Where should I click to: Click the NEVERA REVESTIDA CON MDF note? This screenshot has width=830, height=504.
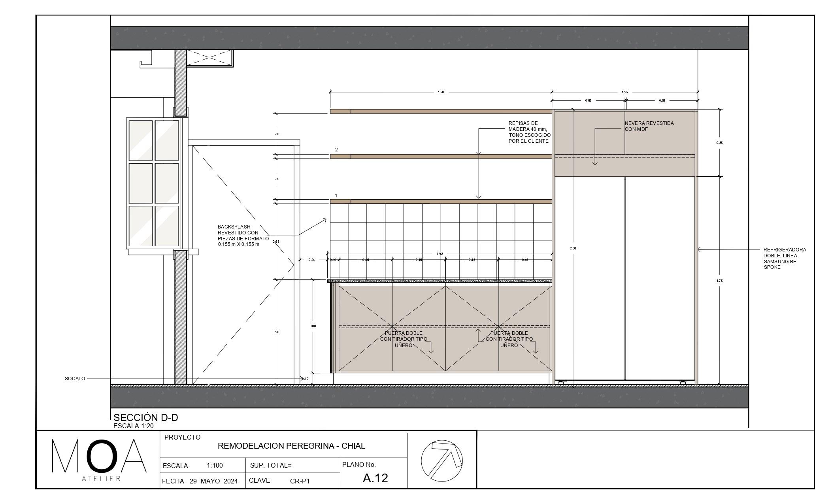649,126
